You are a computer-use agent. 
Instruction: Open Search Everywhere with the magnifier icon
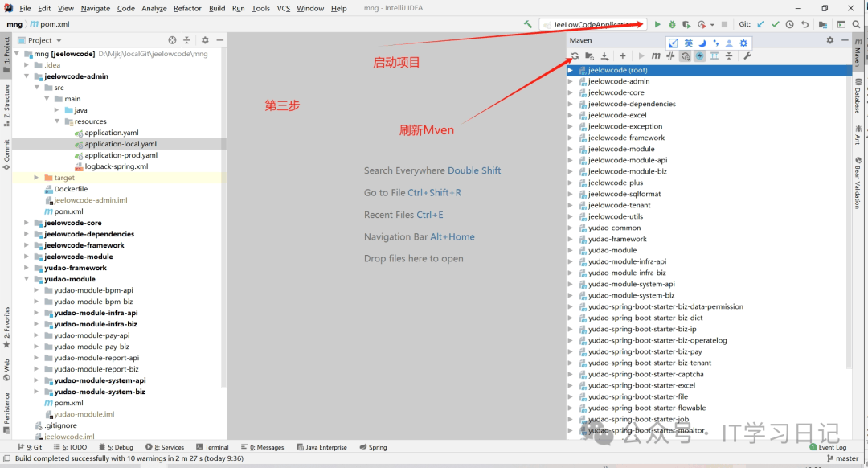pos(857,24)
